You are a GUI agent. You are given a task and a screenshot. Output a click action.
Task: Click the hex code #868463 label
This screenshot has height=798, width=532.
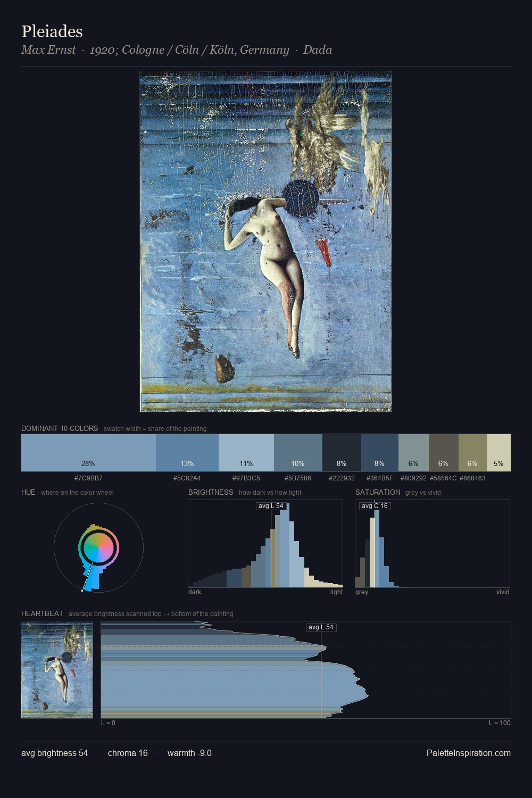pos(472,478)
